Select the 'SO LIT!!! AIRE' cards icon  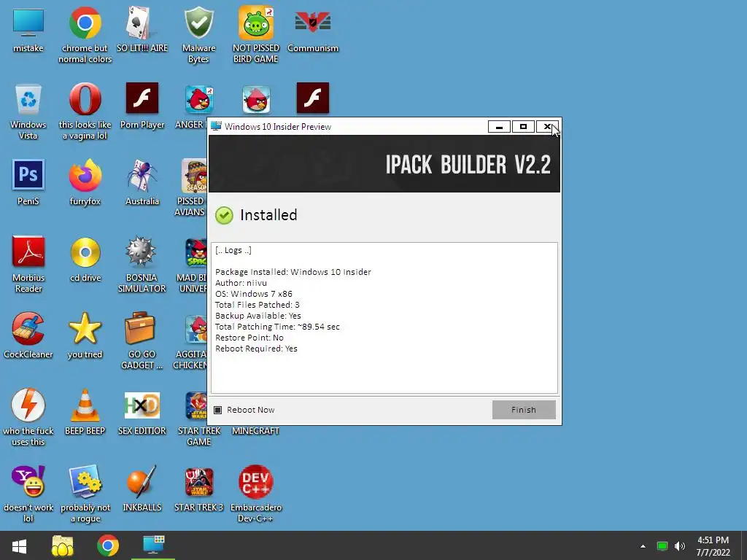click(x=142, y=23)
